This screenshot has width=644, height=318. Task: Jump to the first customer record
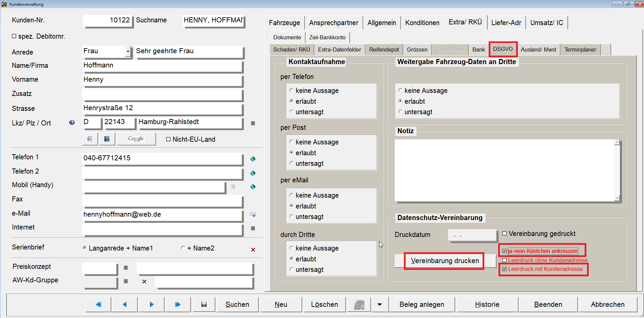click(98, 304)
